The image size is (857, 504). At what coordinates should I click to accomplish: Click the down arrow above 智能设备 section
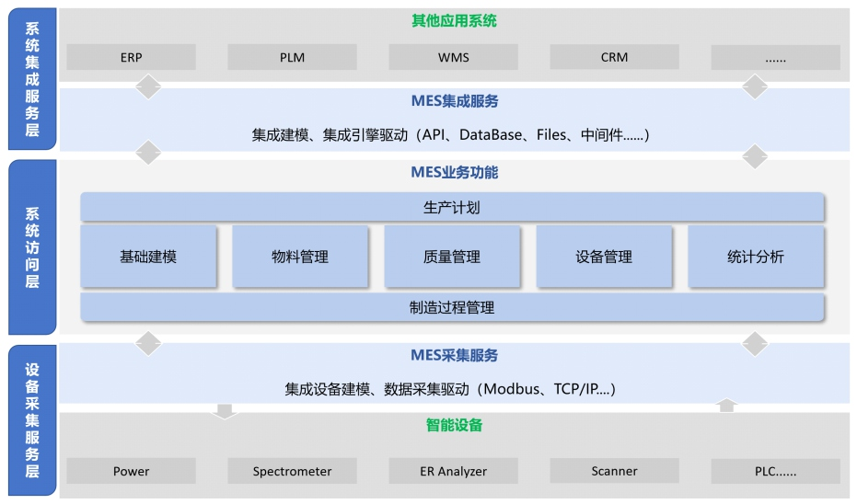225,411
